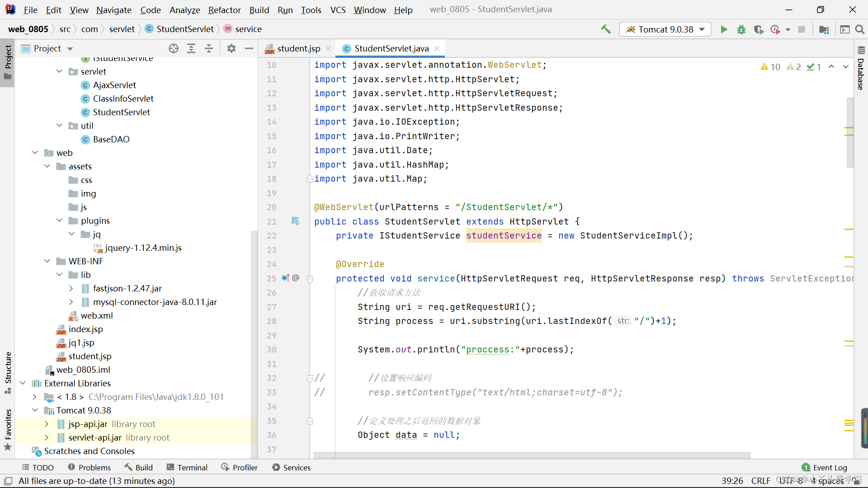Open the Database tool window
Viewport: 868px width, 488px height.
click(861, 68)
